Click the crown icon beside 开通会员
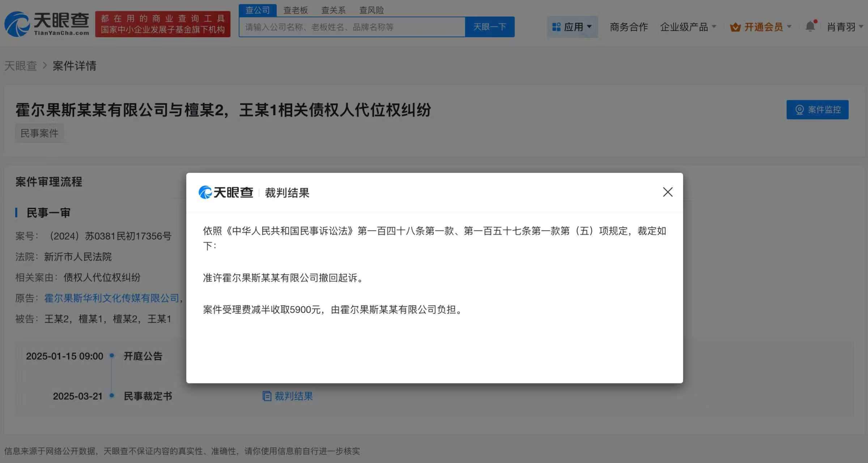Image resolution: width=868 pixels, height=463 pixels. click(735, 27)
